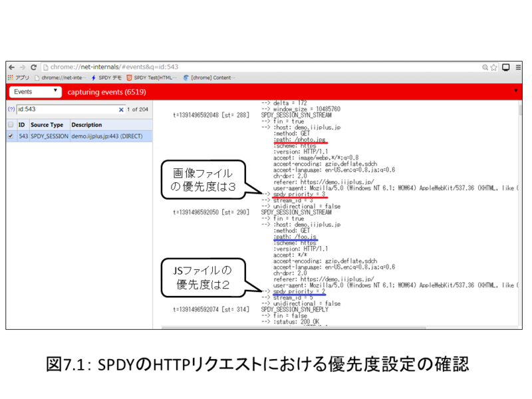The width and height of the screenshot is (532, 399).
Task: Click the (?) filter help link
Action: (x=11, y=109)
